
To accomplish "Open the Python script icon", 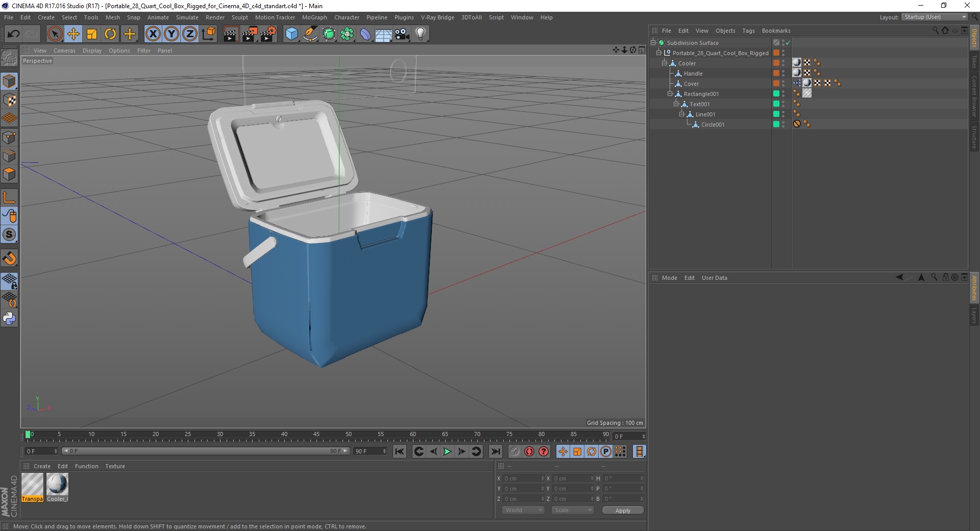I will (x=9, y=319).
